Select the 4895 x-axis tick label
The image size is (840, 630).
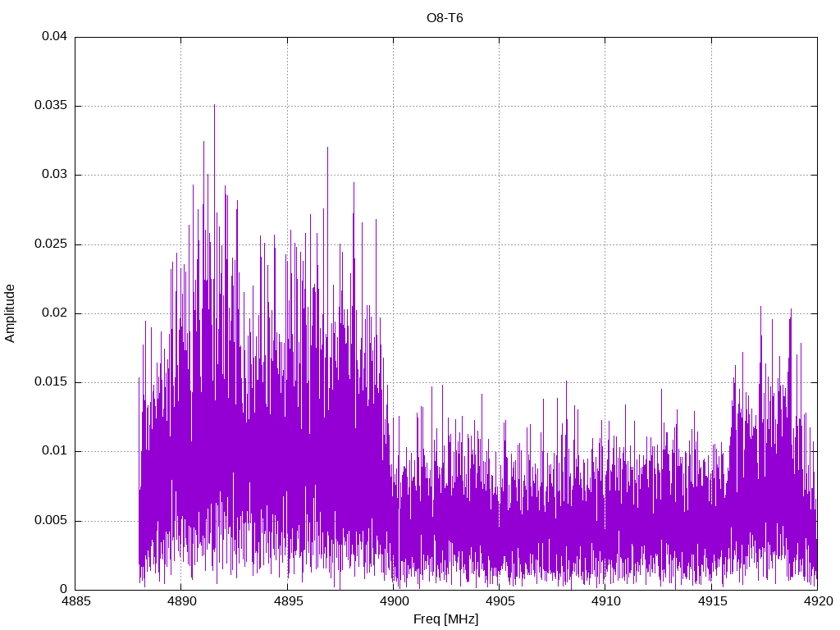click(x=287, y=602)
